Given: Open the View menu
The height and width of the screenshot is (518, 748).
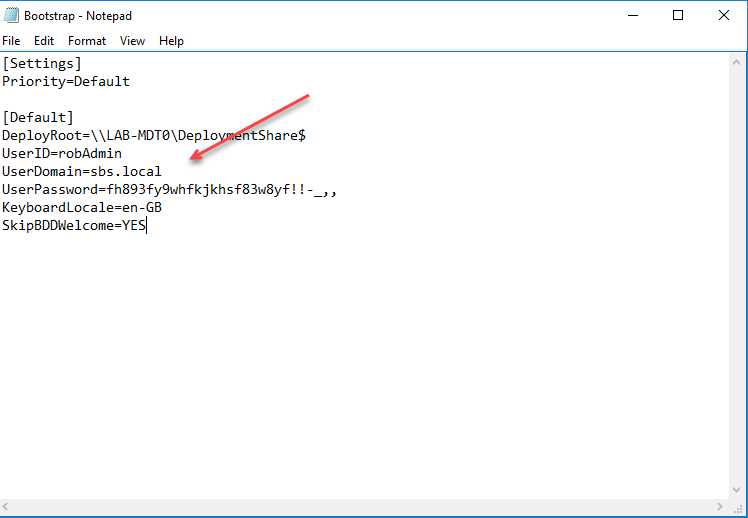Looking at the screenshot, I should (132, 41).
